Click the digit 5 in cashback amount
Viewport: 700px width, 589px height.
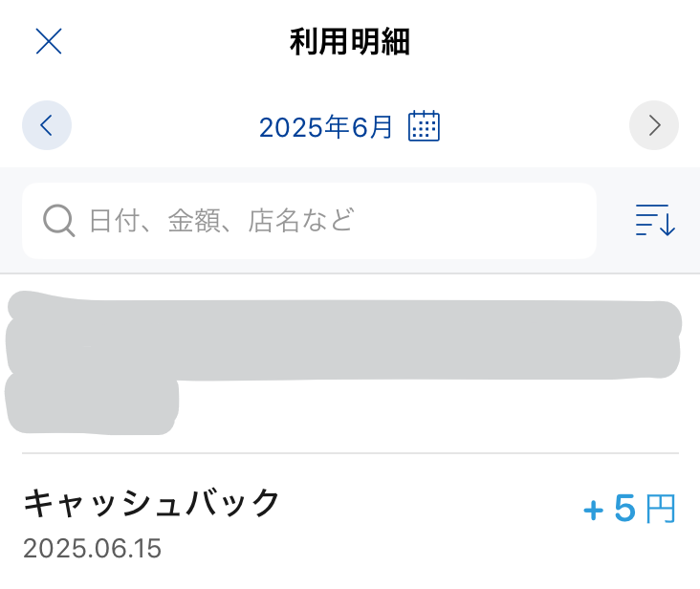624,510
